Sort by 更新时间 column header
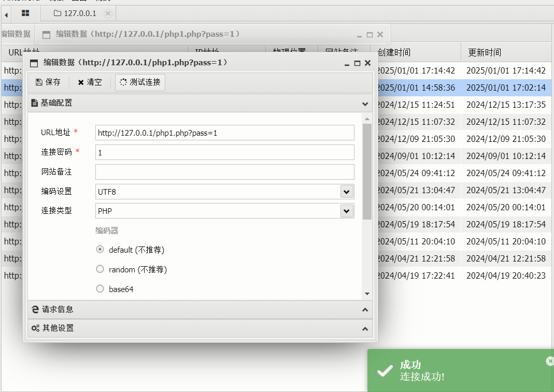This screenshot has width=554, height=392. click(485, 52)
